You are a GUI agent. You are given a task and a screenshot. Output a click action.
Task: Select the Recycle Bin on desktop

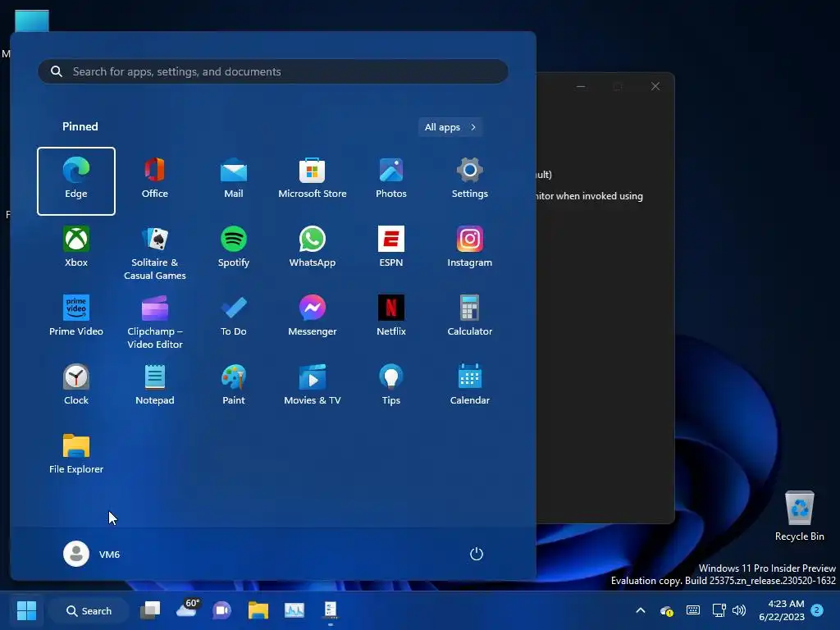[799, 516]
